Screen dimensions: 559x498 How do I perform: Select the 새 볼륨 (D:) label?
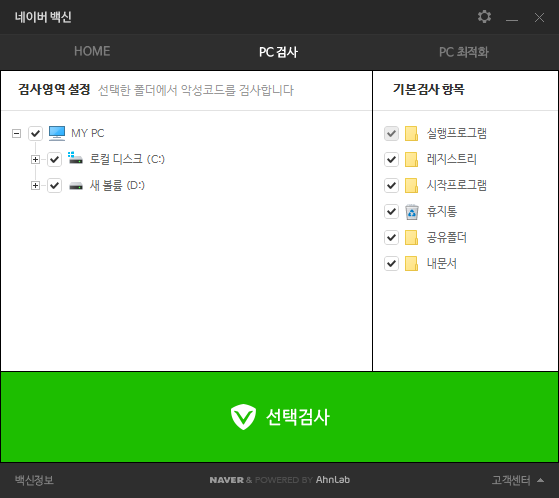click(117, 185)
